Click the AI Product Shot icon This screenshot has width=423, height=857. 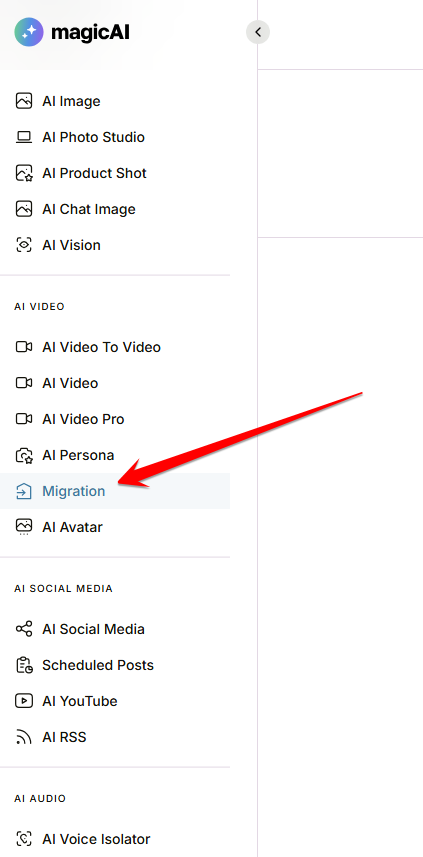point(24,173)
